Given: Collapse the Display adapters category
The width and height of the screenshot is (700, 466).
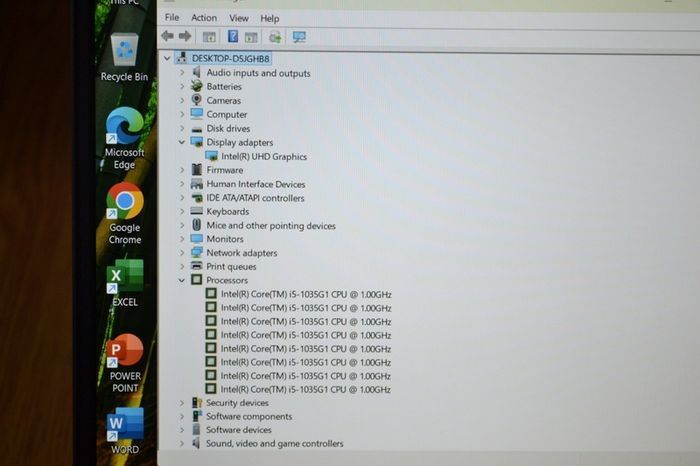Looking at the screenshot, I should [182, 142].
